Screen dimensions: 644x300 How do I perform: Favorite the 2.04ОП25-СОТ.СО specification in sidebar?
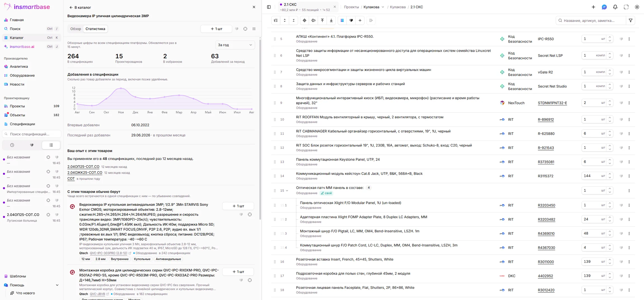pyautogui.click(x=57, y=215)
